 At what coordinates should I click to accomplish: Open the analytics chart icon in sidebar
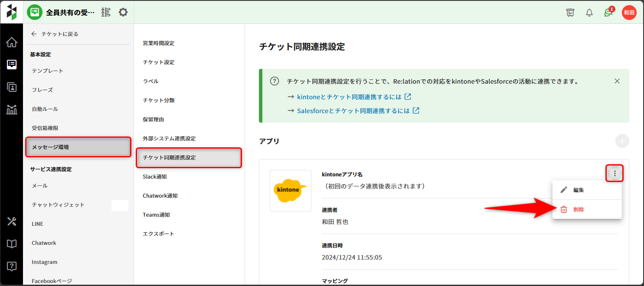tap(12, 110)
